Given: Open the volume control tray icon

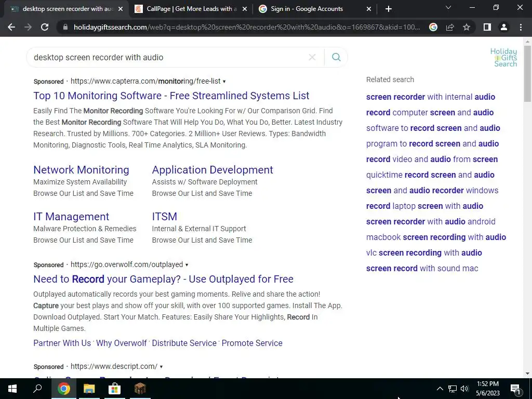Looking at the screenshot, I should click(464, 389).
